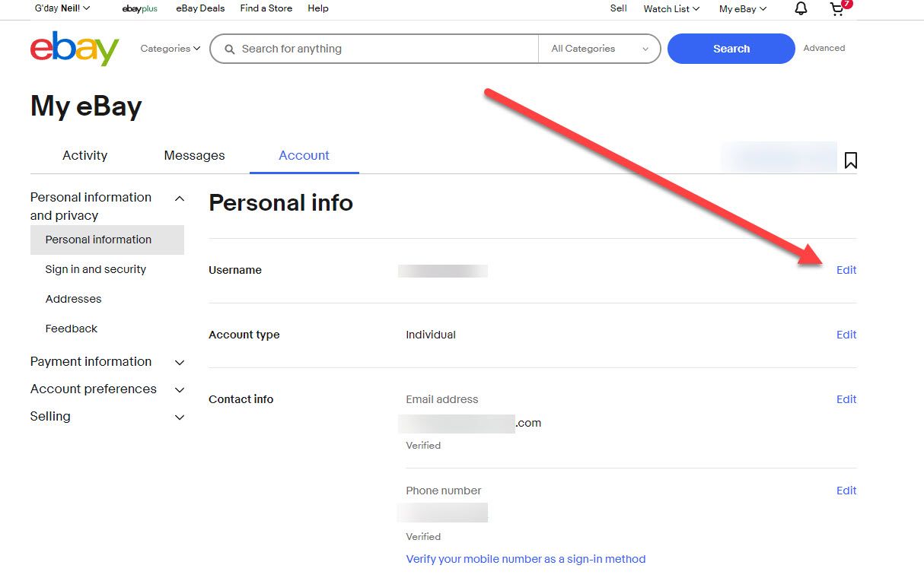The image size is (924, 578).
Task: Open the All Categories dropdown
Action: 599,49
